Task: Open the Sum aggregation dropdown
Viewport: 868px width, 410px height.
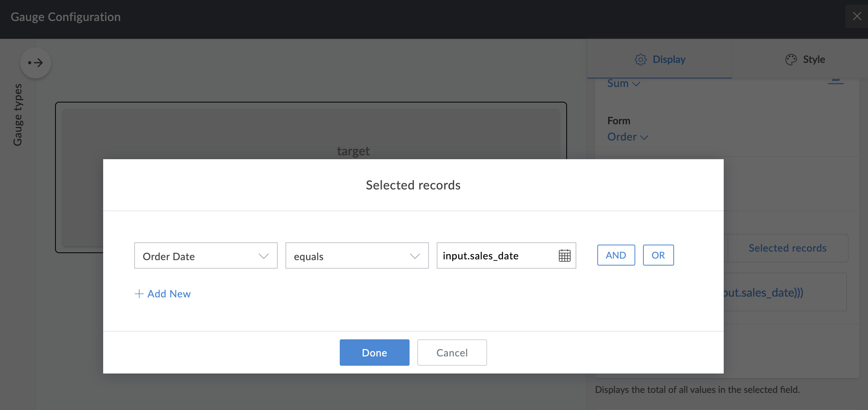Action: click(623, 83)
